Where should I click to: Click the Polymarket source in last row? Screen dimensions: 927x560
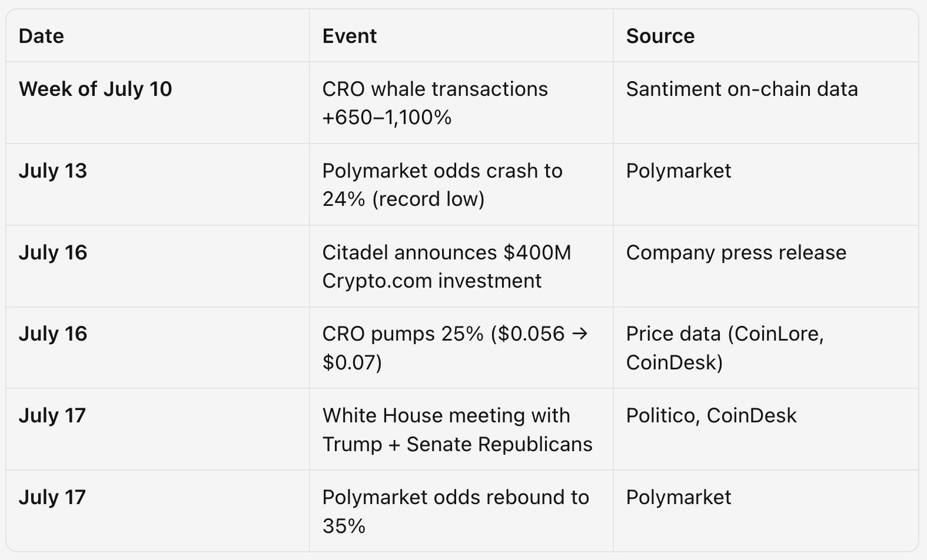[x=679, y=497]
